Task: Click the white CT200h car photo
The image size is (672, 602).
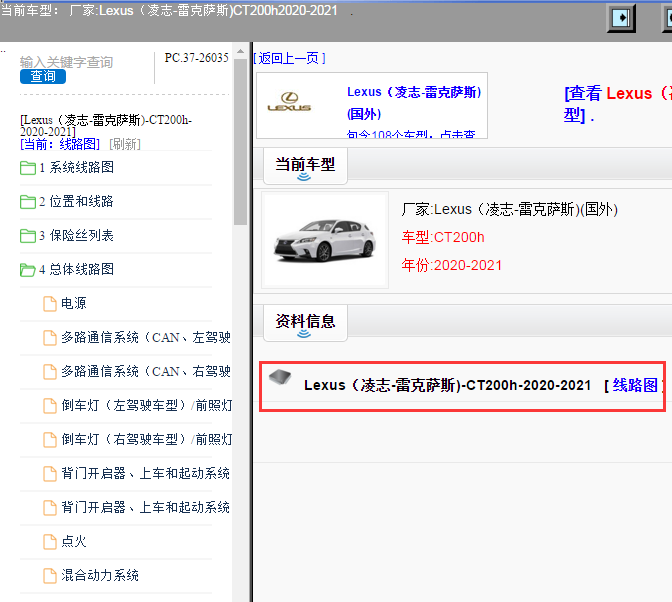Action: [325, 240]
